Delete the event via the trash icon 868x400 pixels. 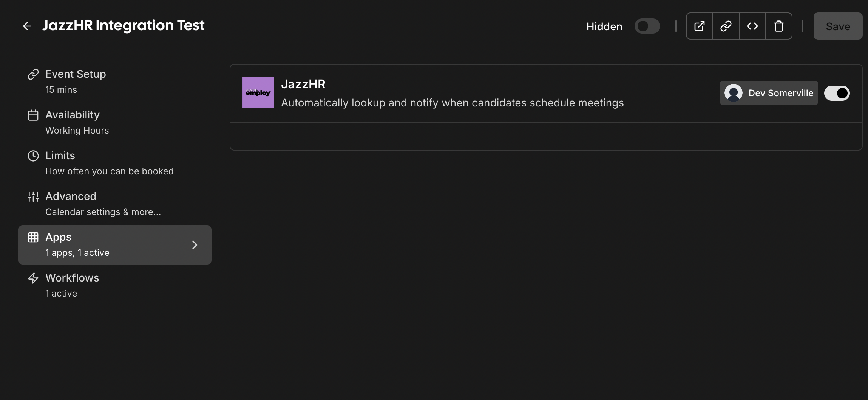pyautogui.click(x=778, y=26)
